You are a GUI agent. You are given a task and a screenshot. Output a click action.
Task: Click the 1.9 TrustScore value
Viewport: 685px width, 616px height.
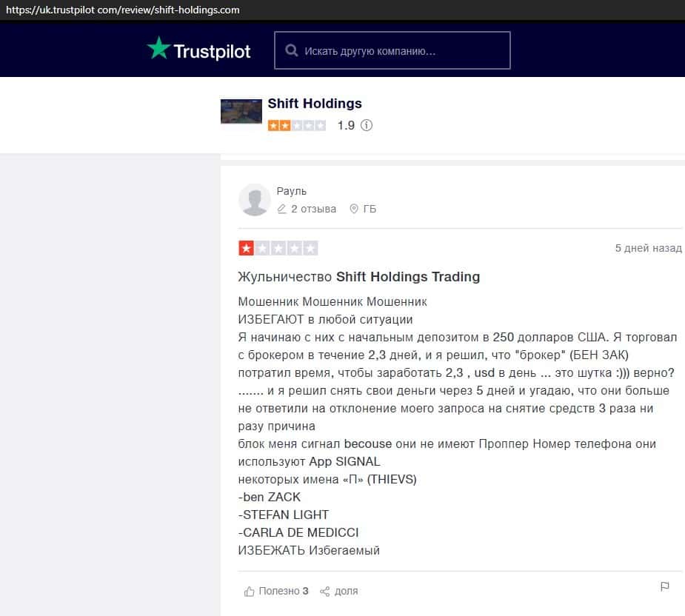[x=346, y=125]
